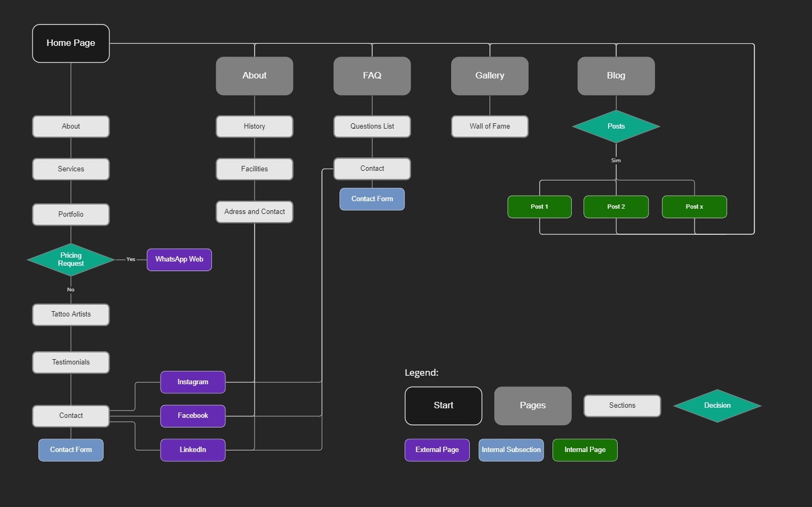Click the Gallery page node
812x507 pixels.
tap(490, 76)
